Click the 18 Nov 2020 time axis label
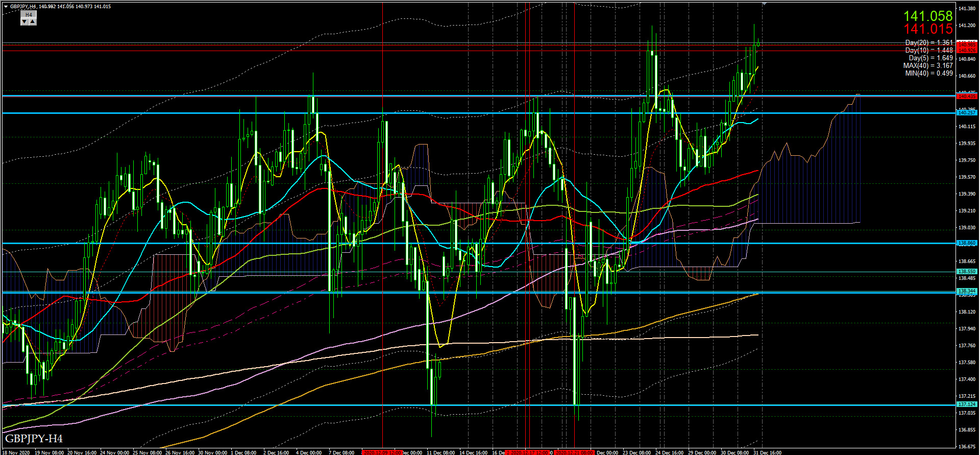980x455 pixels. point(15,452)
